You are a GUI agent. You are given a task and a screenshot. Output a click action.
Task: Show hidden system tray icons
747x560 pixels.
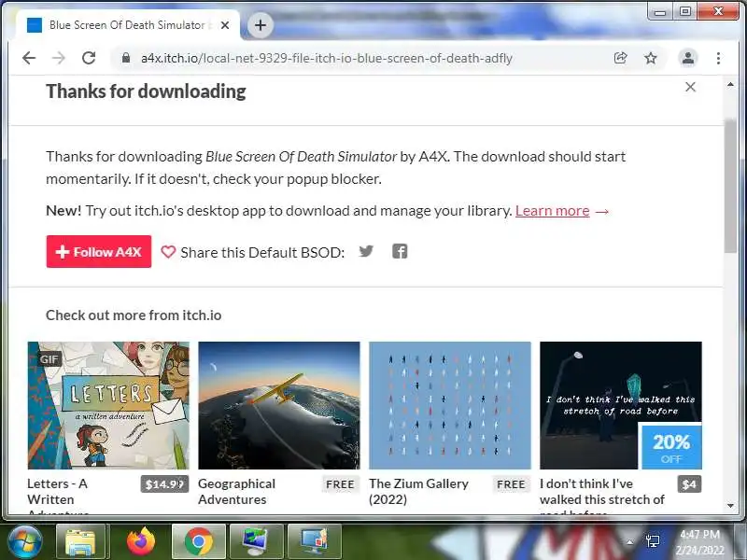click(629, 542)
